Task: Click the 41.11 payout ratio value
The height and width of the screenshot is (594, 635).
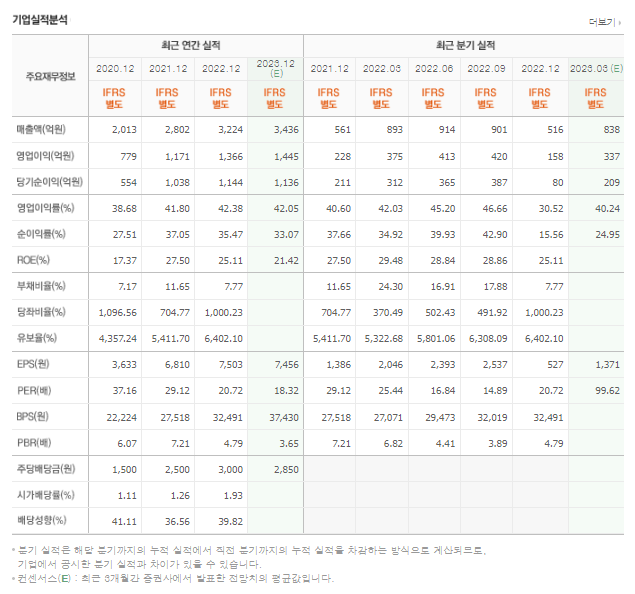Action: click(124, 522)
